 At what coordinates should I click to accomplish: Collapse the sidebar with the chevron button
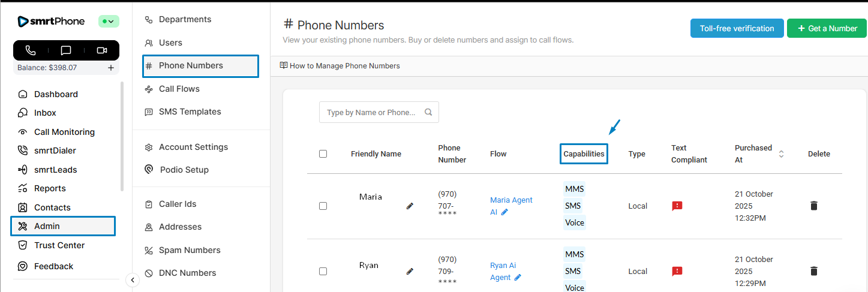(x=133, y=279)
